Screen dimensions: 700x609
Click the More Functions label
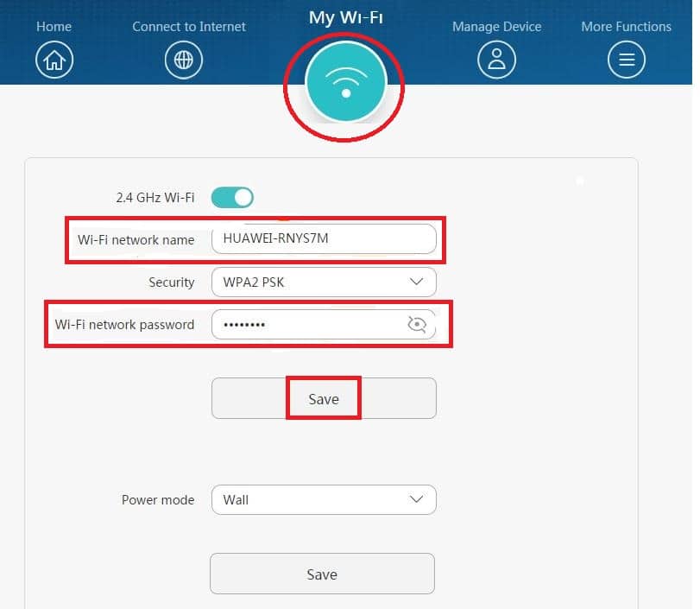[627, 27]
